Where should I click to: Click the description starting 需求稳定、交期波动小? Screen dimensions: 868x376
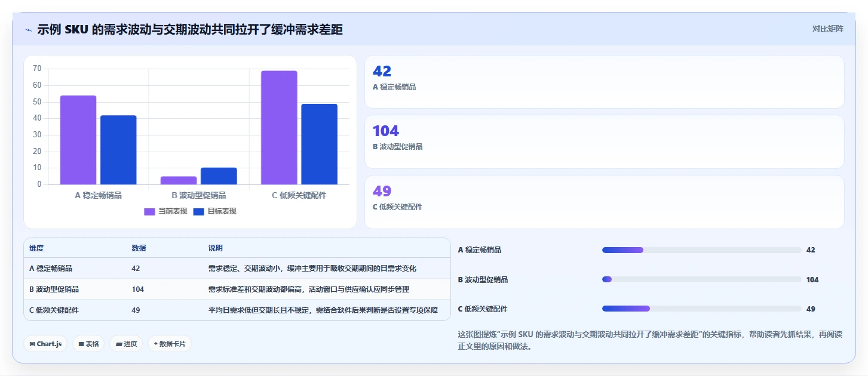tap(312, 269)
